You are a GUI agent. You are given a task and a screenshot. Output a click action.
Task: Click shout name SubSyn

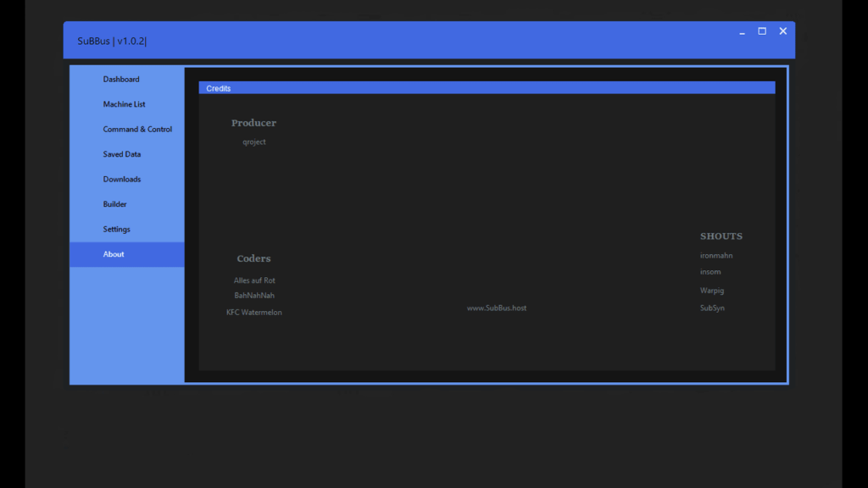coord(712,308)
